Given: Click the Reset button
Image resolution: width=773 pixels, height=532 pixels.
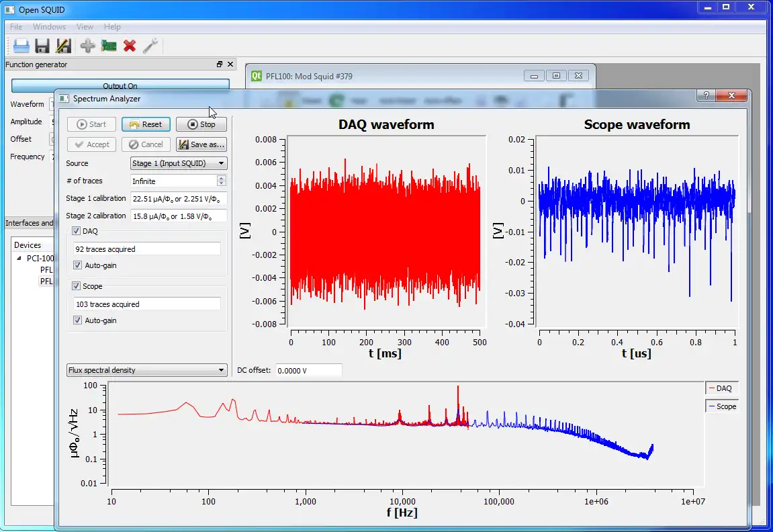Looking at the screenshot, I should pyautogui.click(x=146, y=124).
